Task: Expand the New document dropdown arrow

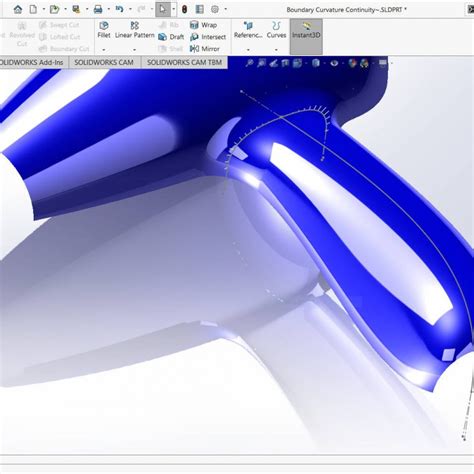Action: click(44, 9)
